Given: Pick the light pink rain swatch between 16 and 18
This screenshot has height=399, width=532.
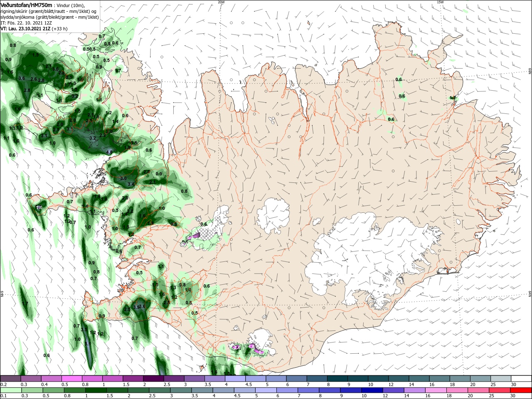Looking at the screenshot, I should [436, 390].
